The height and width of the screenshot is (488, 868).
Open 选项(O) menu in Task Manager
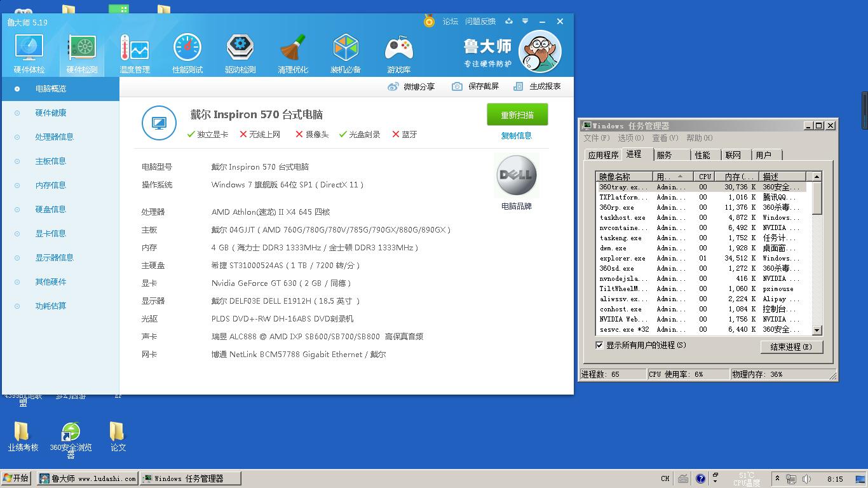630,138
